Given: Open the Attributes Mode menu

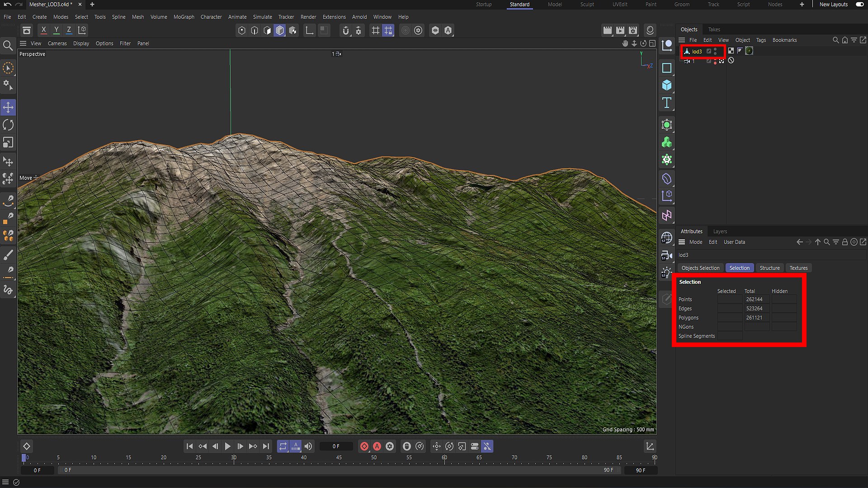Looking at the screenshot, I should pos(696,242).
